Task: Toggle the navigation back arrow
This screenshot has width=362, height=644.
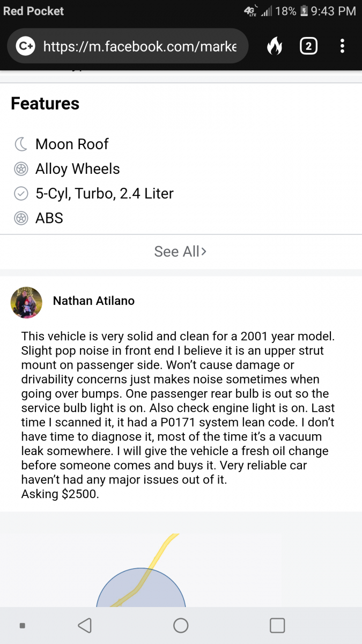Action: click(x=85, y=625)
